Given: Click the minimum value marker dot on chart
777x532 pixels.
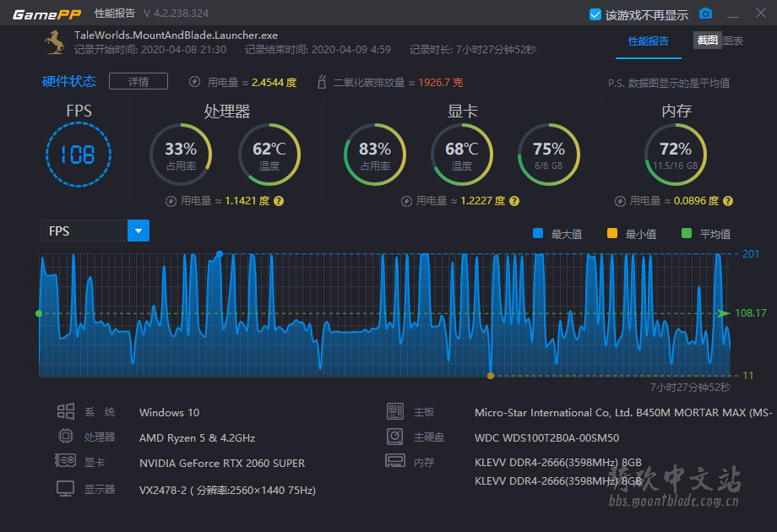Looking at the screenshot, I should point(491,376).
